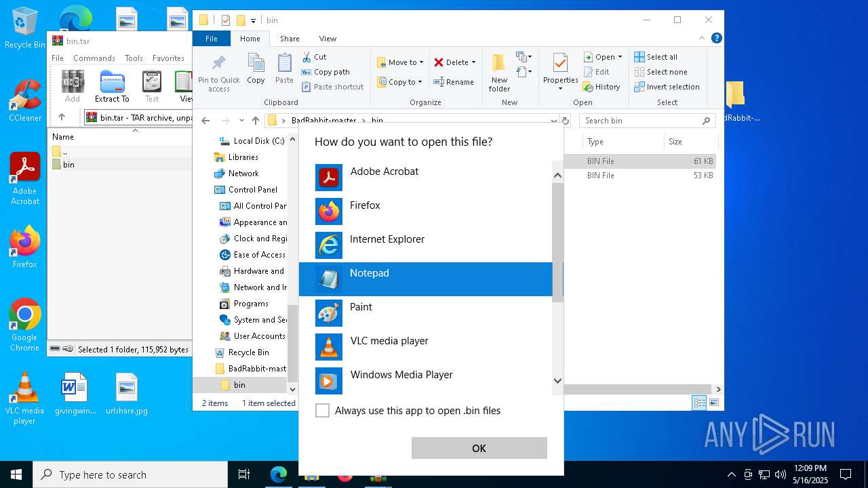The height and width of the screenshot is (488, 868).
Task: Select Paint in the app list
Action: coord(426,313)
